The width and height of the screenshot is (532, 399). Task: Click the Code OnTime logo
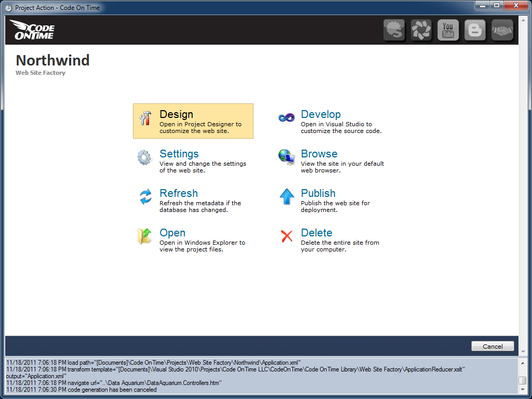point(32,30)
